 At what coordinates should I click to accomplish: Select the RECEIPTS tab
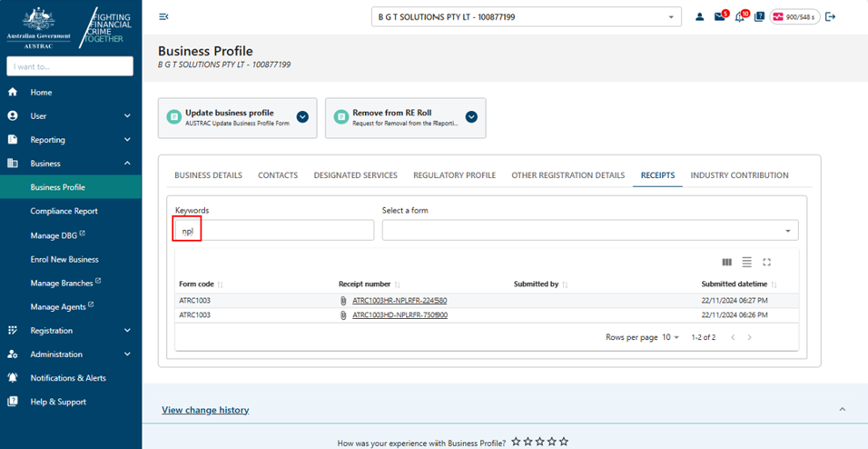[657, 175]
